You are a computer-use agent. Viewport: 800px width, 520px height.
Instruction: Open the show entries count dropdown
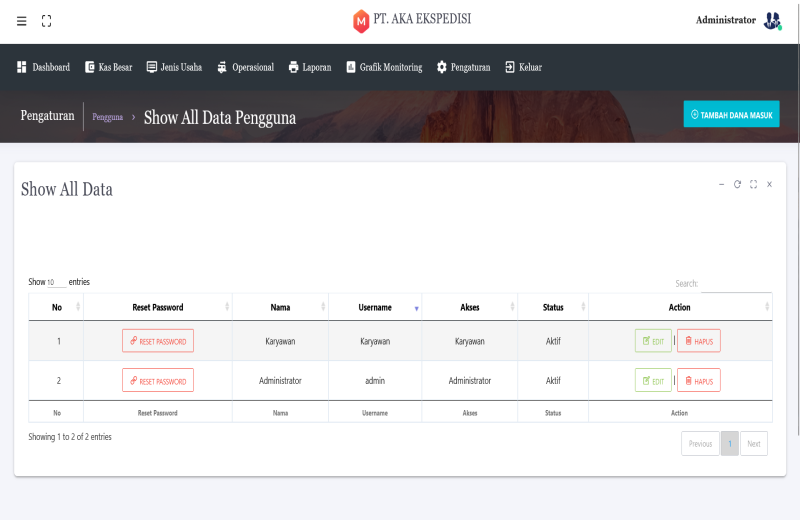56,283
